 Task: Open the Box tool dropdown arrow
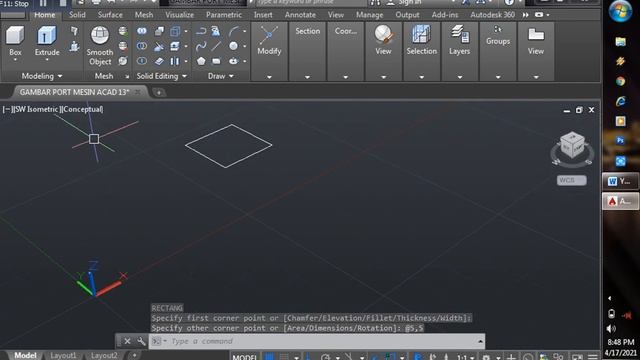pyautogui.click(x=15, y=60)
